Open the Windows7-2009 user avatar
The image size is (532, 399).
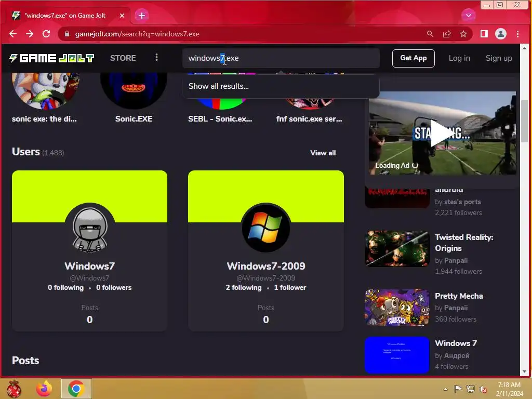(266, 228)
